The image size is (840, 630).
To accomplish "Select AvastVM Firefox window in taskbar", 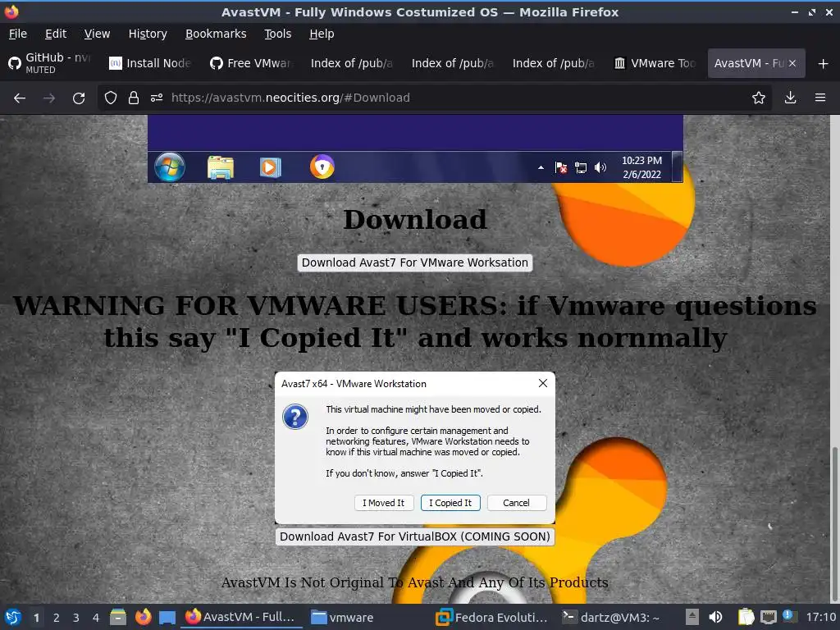I will point(240,617).
